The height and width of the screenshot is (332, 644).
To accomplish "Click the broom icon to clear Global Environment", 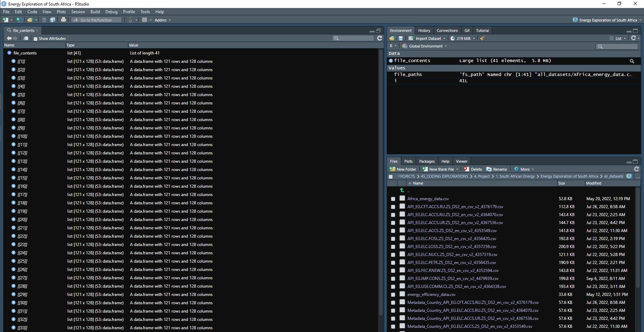I will 482,38.
